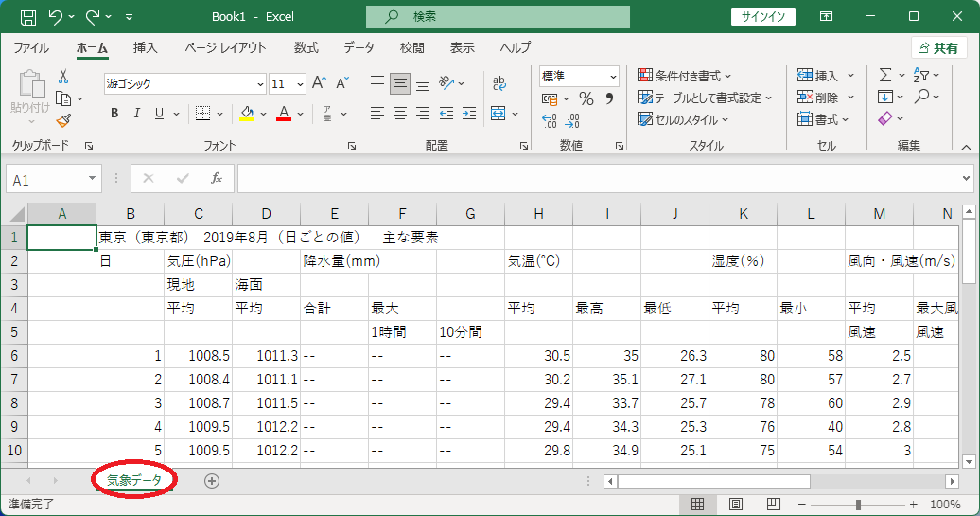Increase the indent

coord(469,114)
